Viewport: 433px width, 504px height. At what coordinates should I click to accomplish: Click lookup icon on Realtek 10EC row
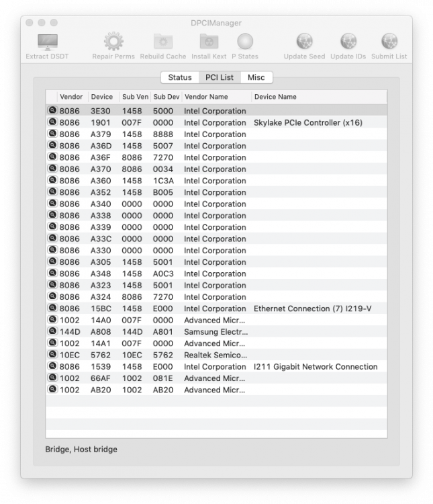pos(52,354)
